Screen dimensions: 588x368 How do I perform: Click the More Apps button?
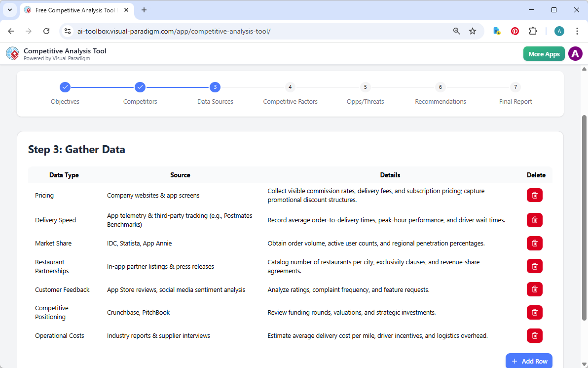coord(544,53)
